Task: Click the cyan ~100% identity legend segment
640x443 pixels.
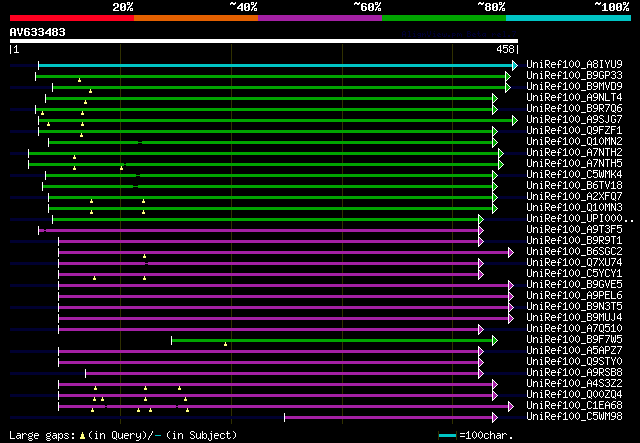Action: click(567, 17)
